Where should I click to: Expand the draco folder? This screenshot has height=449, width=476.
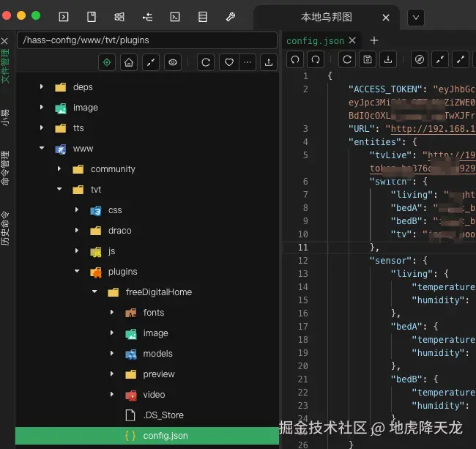[77, 231]
